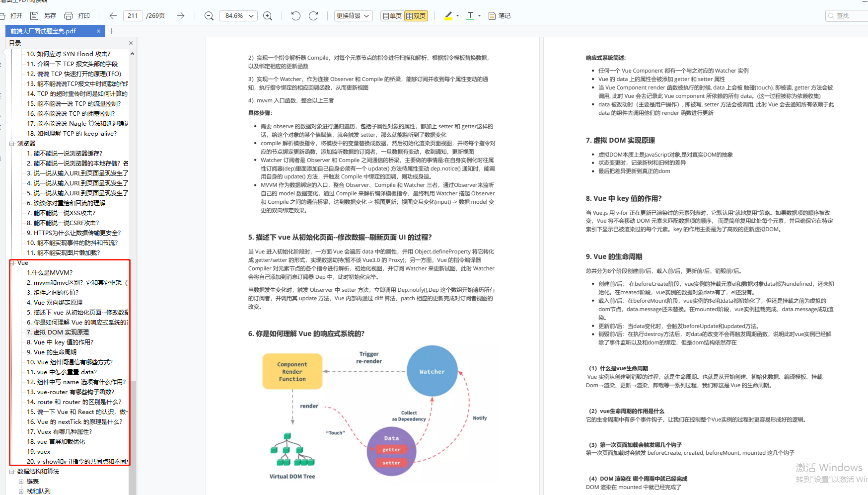Click the search magnifier icon
The image size is (868, 495).
(831, 16)
